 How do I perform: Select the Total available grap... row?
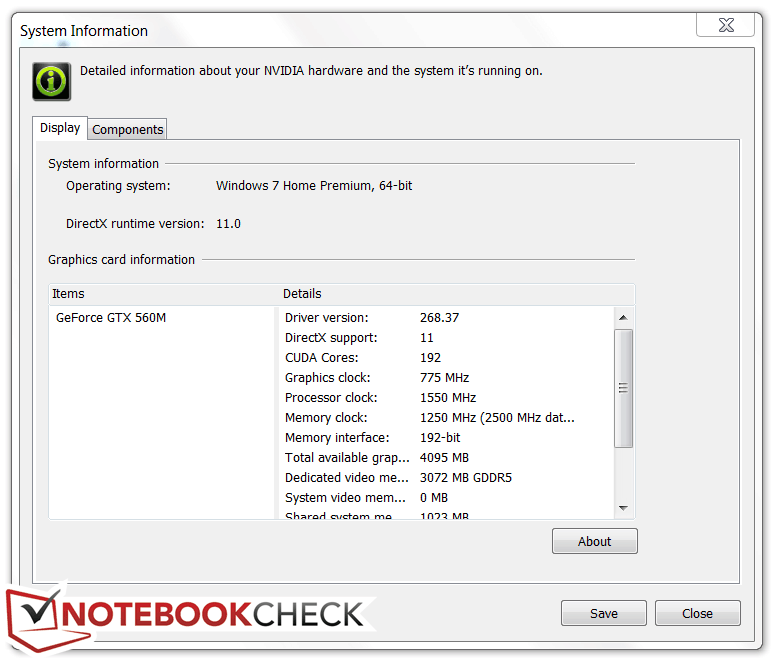(347, 458)
